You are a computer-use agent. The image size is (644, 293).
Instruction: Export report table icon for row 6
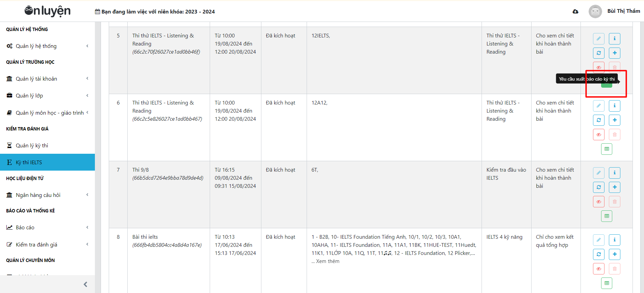coord(607,149)
